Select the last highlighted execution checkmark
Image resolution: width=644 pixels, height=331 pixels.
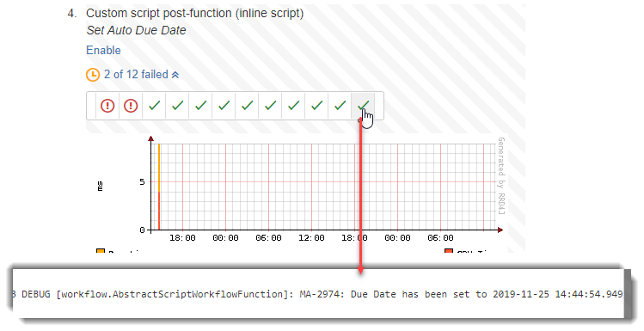tap(363, 106)
